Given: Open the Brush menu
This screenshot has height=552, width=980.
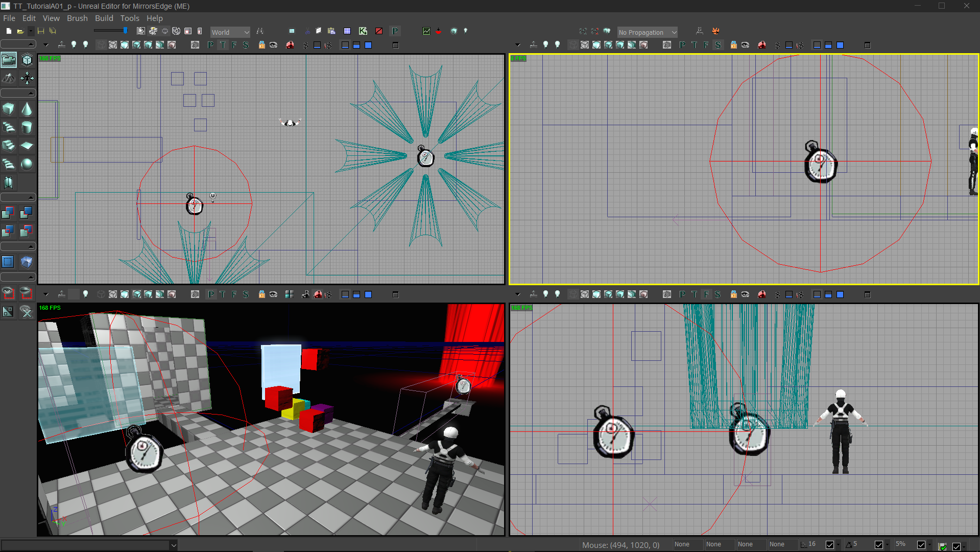Looking at the screenshot, I should click(x=77, y=18).
